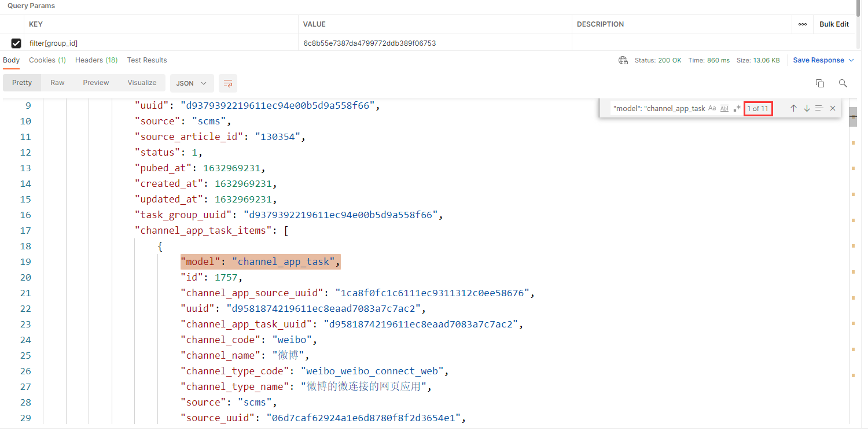
Task: Open the three-dots column options
Action: [802, 24]
